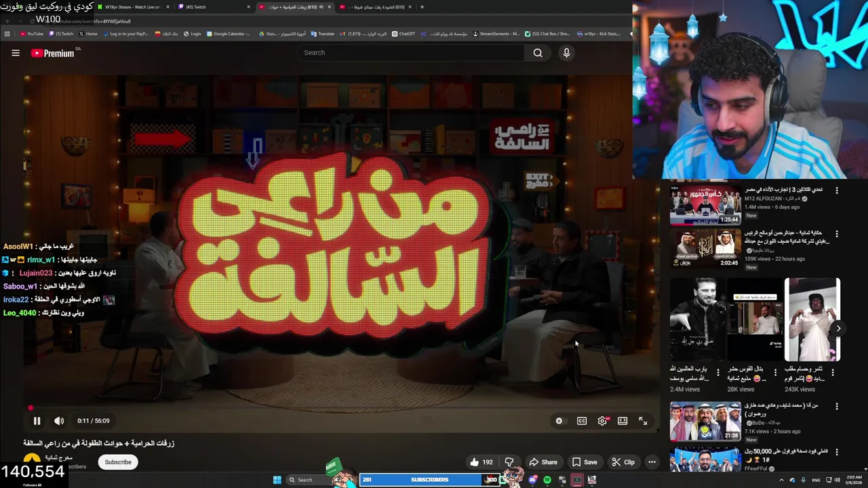
Task: Open the 'w18yv - Kick Stats' bookmark
Action: tap(598, 34)
